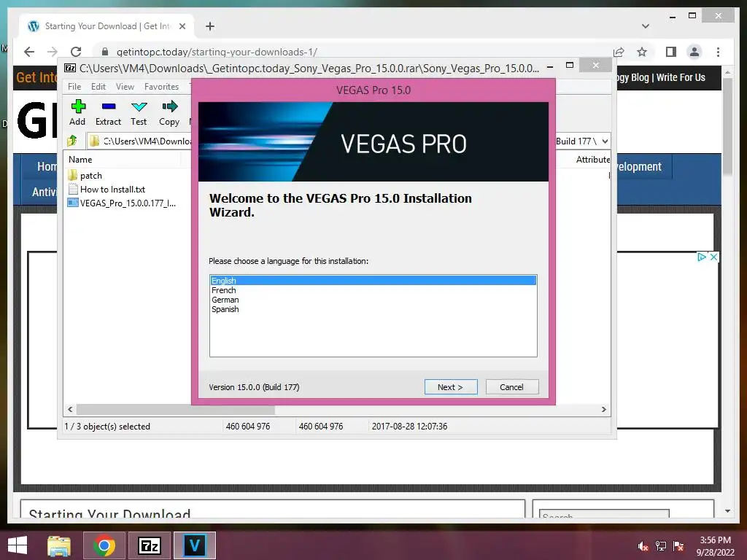Cancel the VEGAS Pro installation

[512, 386]
